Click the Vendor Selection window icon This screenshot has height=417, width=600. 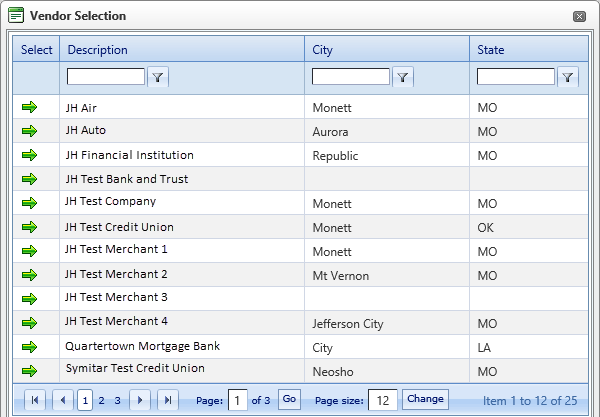tap(16, 15)
